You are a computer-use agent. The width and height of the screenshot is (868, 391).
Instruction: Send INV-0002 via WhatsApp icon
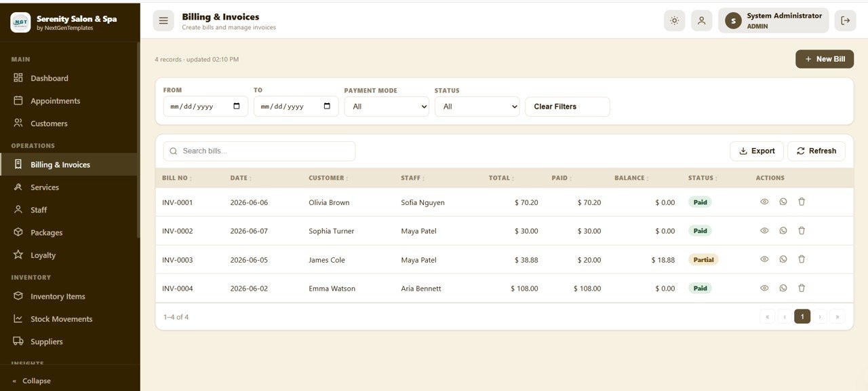783,231
